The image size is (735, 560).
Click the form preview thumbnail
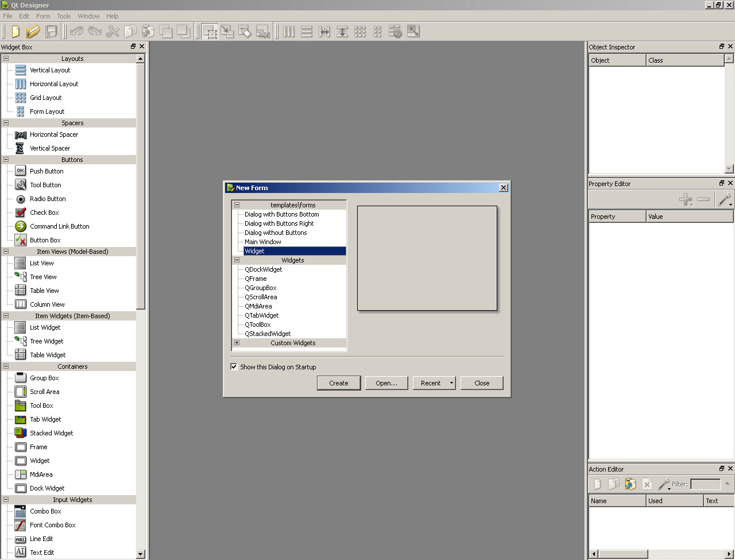click(x=427, y=258)
